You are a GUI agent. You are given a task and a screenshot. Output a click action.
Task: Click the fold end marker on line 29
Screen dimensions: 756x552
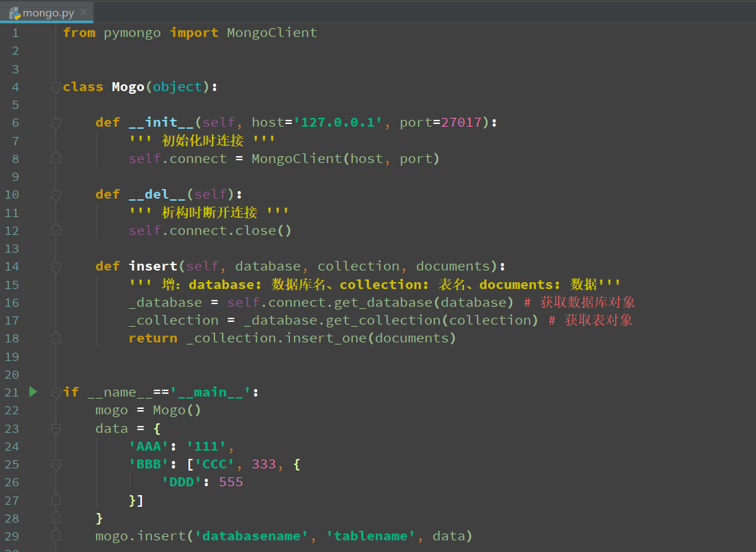coord(56,536)
